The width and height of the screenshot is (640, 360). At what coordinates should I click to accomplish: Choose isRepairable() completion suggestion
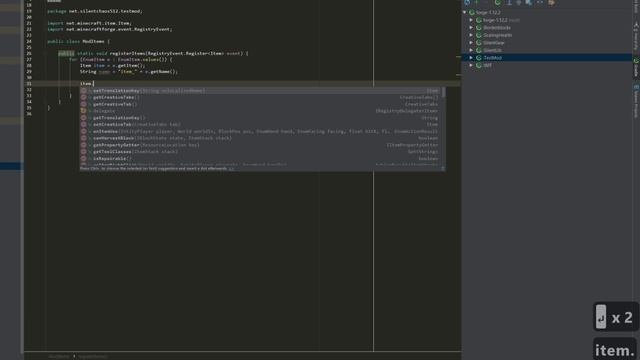260,158
